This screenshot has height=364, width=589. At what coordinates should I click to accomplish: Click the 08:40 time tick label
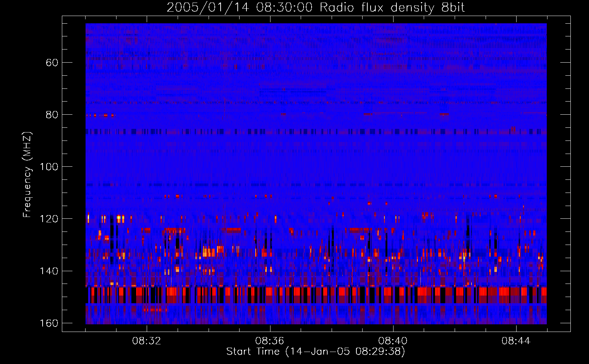pos(393,341)
